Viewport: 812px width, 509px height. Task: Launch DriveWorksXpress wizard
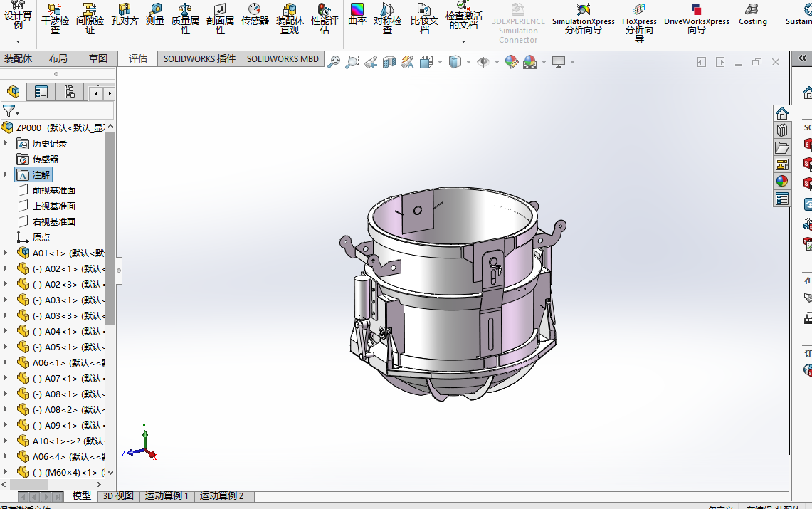(697, 19)
